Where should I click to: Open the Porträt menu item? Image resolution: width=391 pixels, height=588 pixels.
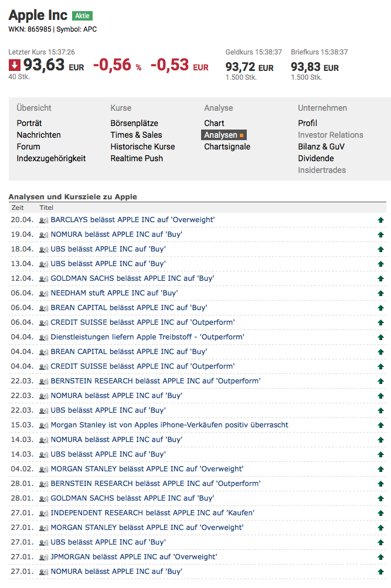tap(29, 123)
